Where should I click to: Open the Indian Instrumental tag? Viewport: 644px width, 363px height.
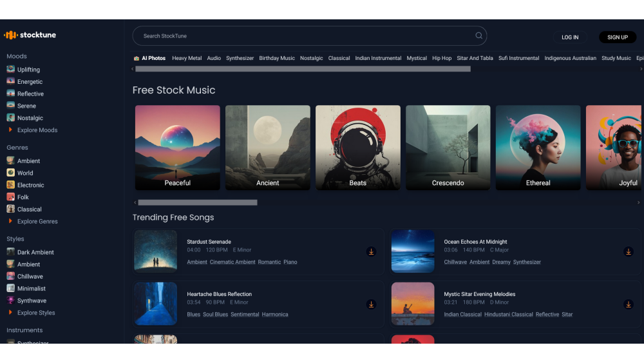click(x=378, y=59)
